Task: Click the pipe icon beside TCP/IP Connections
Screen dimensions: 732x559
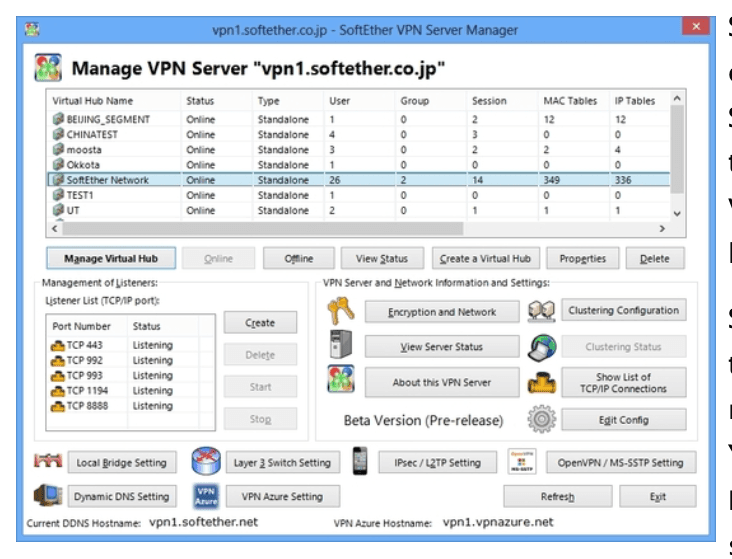Action: tap(542, 382)
